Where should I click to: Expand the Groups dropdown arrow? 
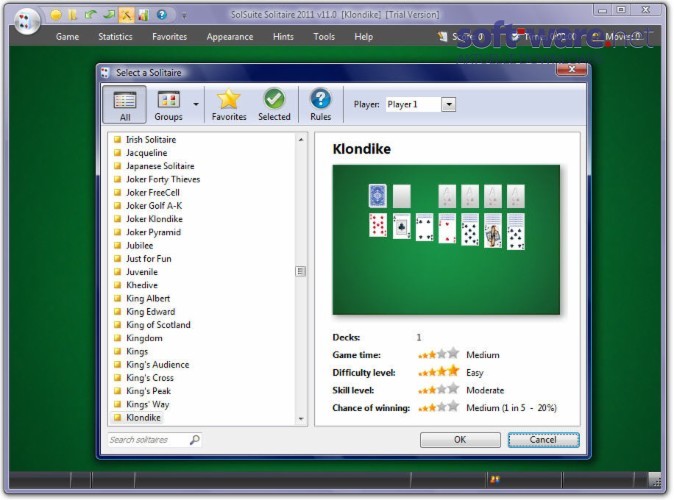[x=196, y=104]
